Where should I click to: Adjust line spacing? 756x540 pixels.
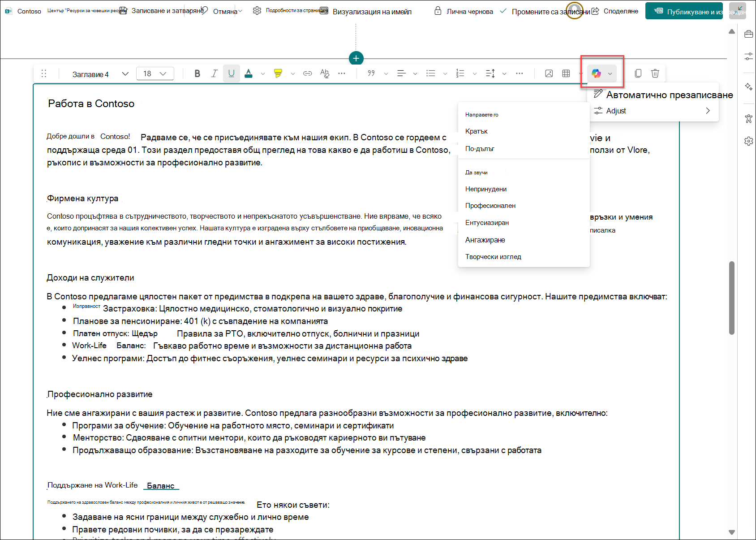click(x=490, y=73)
